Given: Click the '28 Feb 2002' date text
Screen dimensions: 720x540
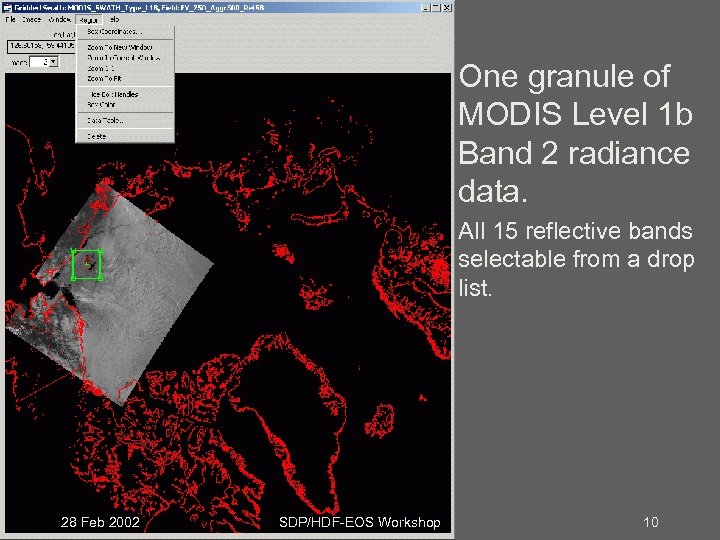Looking at the screenshot, I should click(x=100, y=522).
